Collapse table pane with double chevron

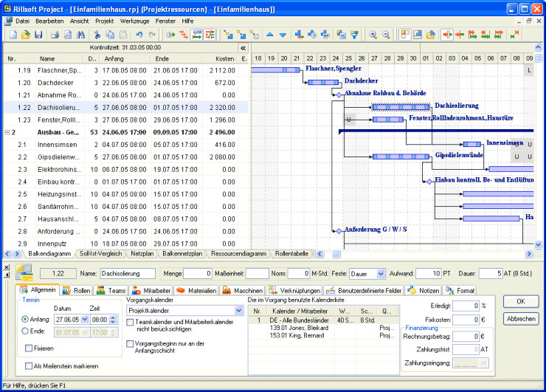tap(243, 48)
